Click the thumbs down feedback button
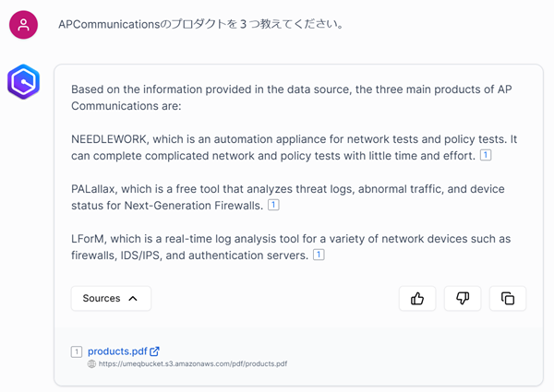 pyautogui.click(x=463, y=298)
